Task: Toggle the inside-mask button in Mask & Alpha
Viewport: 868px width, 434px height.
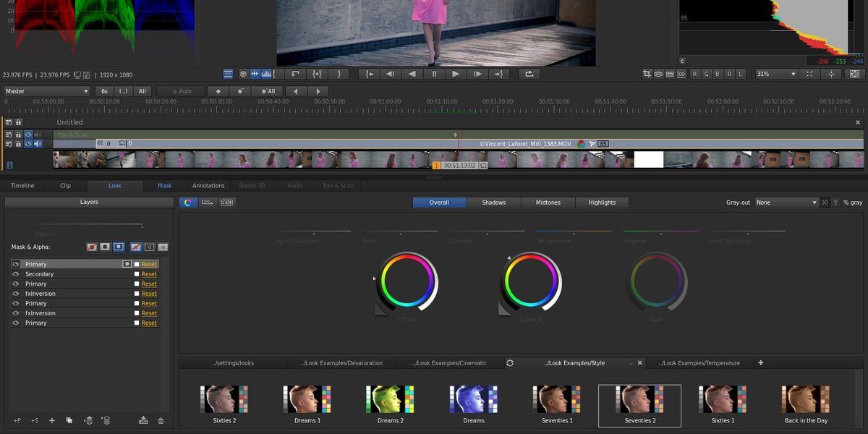Action: pyautogui.click(x=105, y=247)
